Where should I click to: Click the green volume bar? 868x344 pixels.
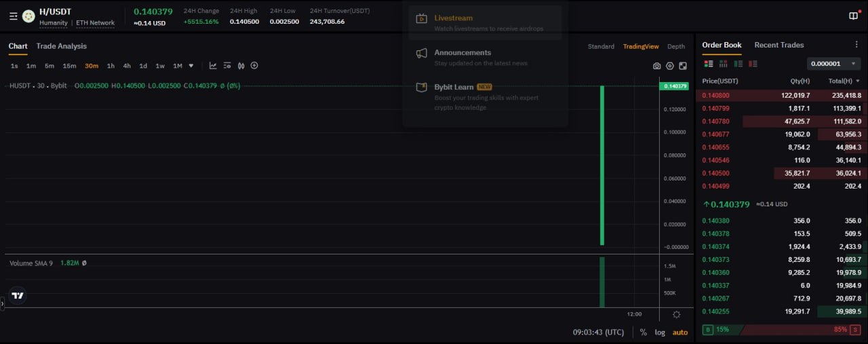(602, 282)
